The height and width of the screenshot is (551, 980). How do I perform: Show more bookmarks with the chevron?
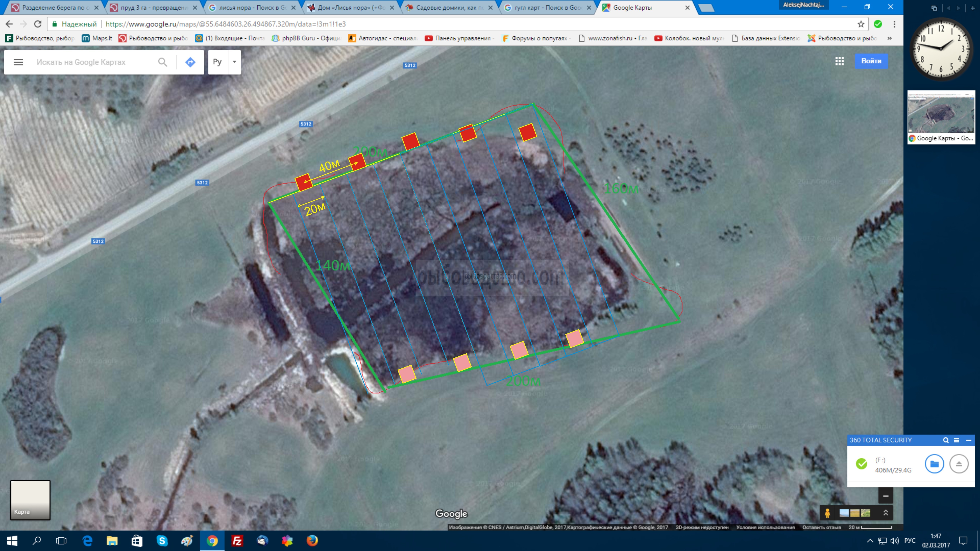(889, 38)
